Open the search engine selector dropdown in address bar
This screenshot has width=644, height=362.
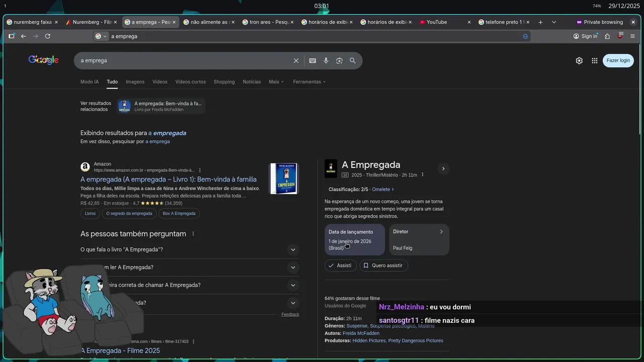[x=101, y=36]
